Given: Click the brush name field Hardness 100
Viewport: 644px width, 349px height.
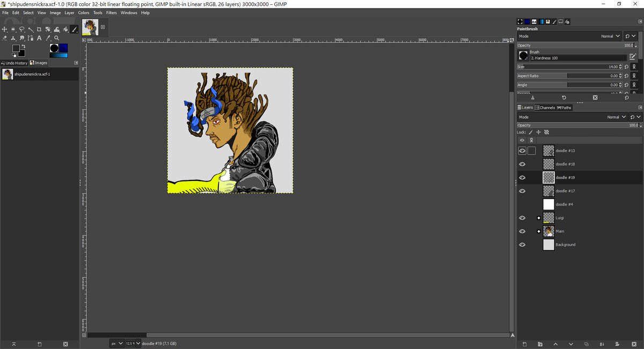Looking at the screenshot, I should click(578, 58).
